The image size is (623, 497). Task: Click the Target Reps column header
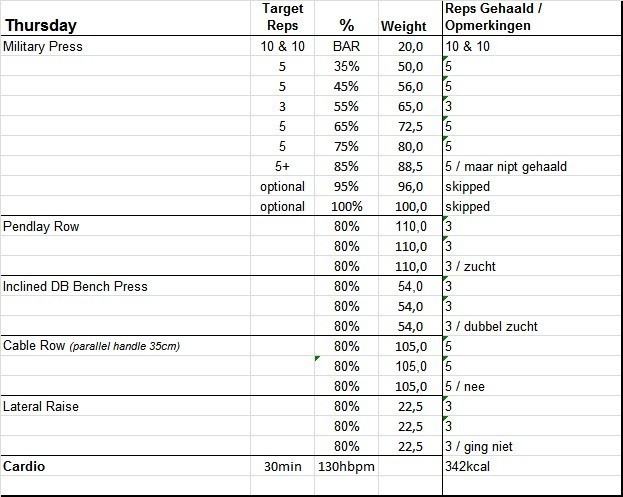click(x=282, y=17)
